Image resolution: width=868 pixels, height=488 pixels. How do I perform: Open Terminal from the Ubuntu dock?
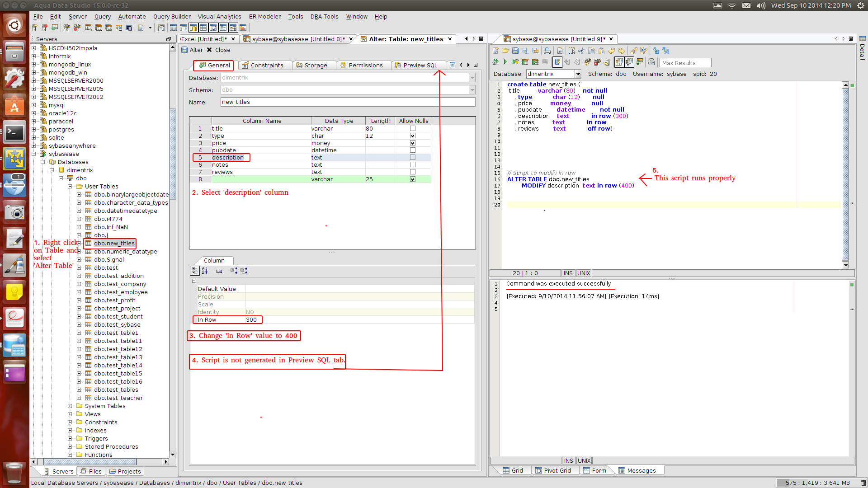(14, 133)
